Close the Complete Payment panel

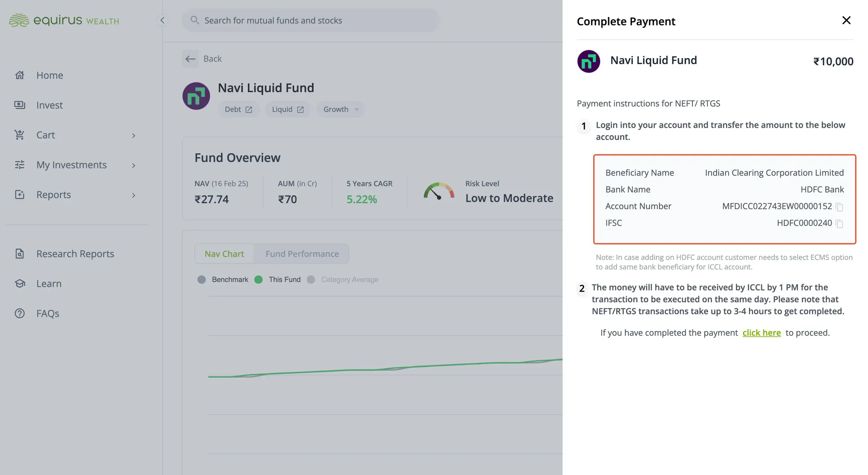pos(846,20)
